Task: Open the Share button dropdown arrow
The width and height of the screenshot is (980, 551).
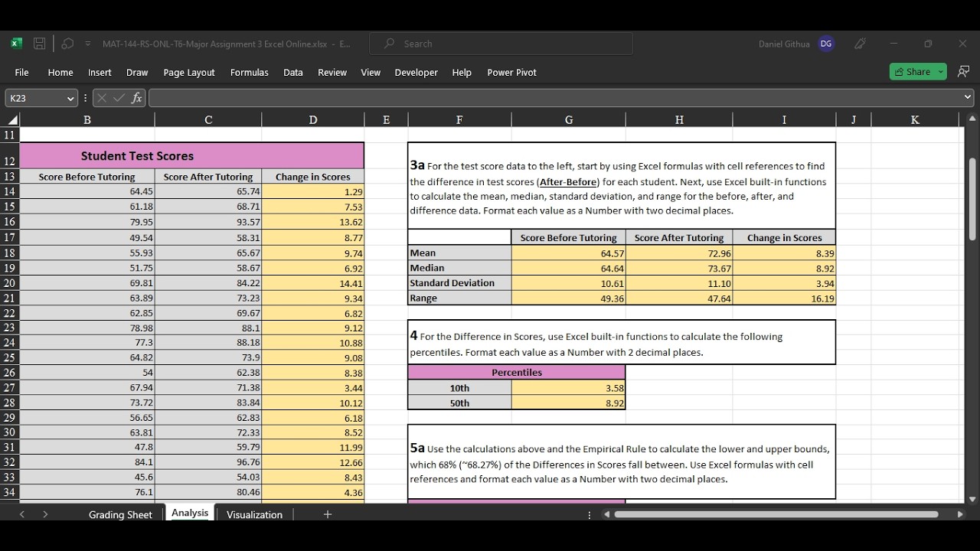Action: click(941, 71)
